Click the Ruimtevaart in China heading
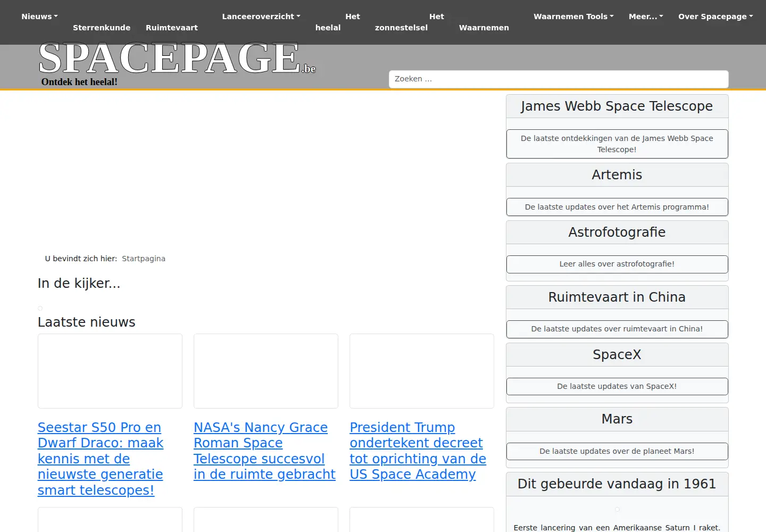The image size is (766, 532). click(617, 297)
